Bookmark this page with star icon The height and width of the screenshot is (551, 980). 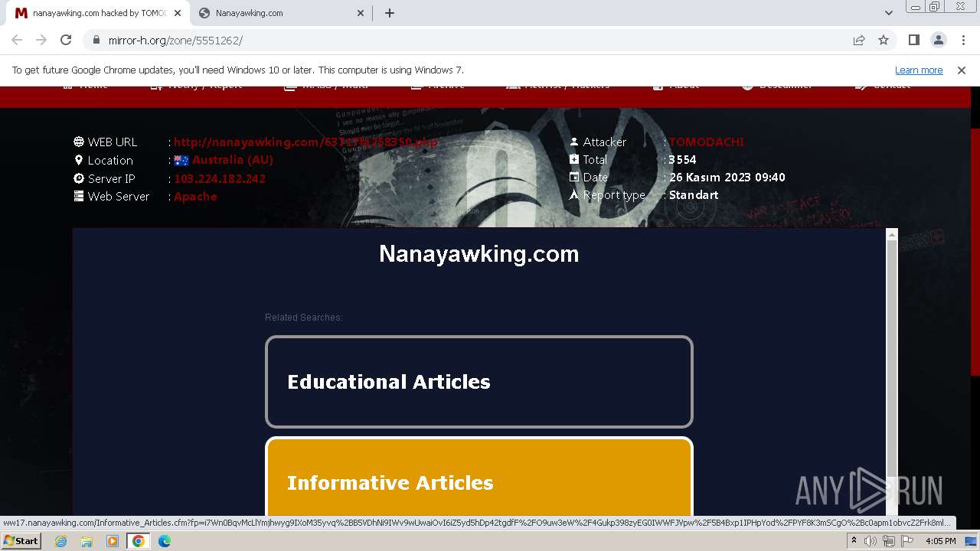click(x=884, y=40)
